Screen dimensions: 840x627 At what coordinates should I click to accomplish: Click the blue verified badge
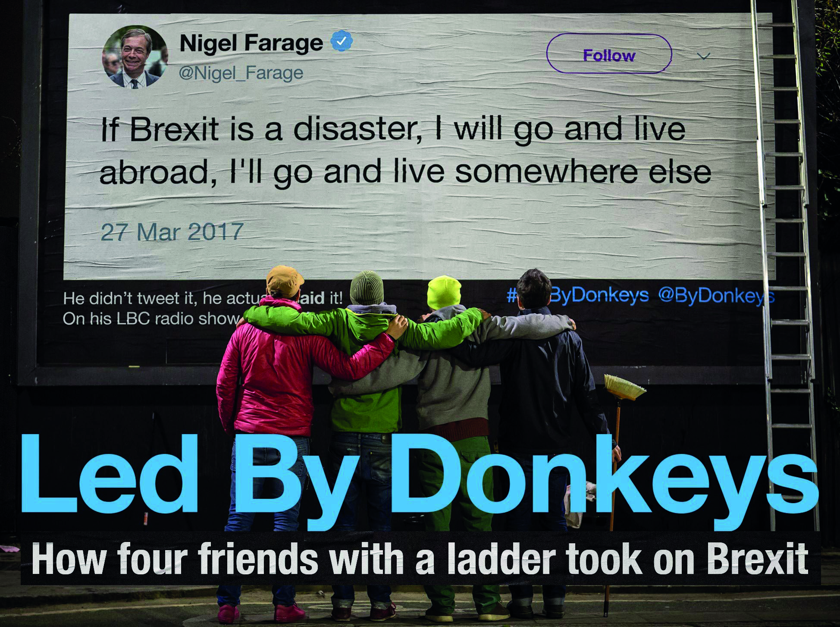[342, 41]
